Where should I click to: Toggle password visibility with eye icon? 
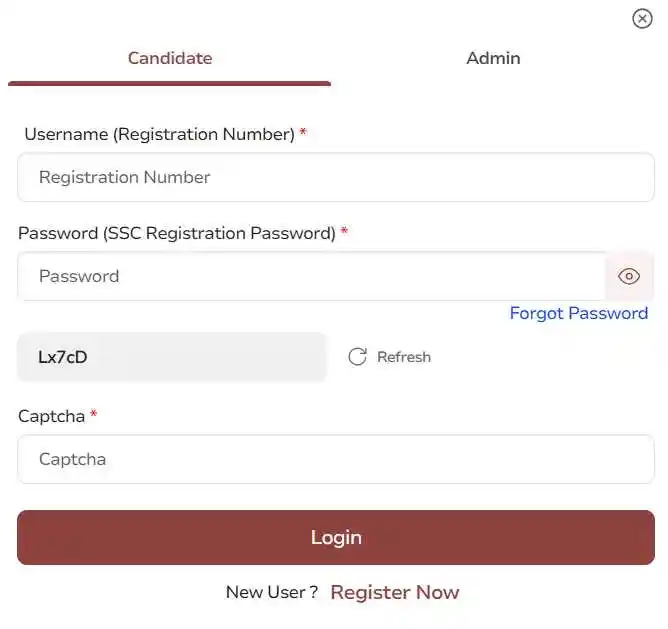tap(629, 276)
